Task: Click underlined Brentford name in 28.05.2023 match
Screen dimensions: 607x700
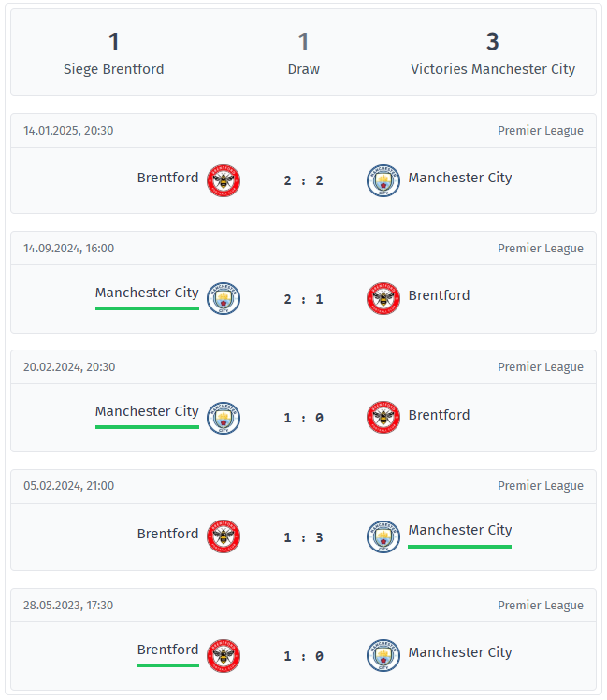Action: coord(167,650)
